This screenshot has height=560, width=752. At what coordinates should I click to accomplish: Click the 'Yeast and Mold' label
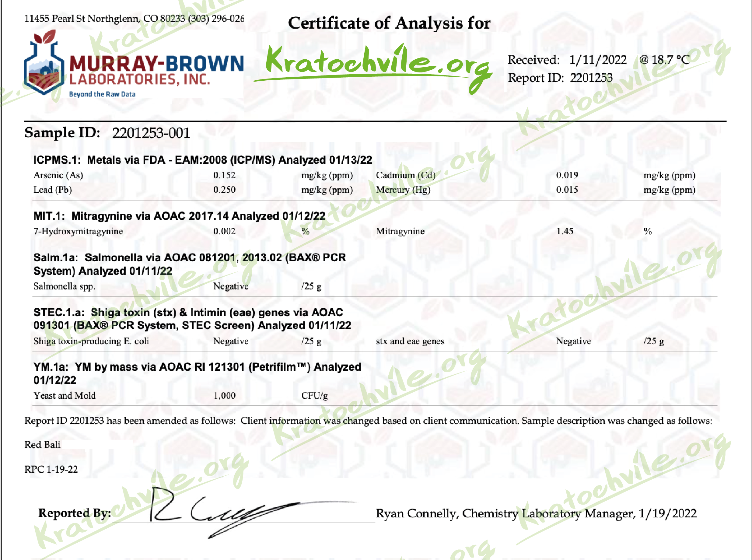(65, 396)
